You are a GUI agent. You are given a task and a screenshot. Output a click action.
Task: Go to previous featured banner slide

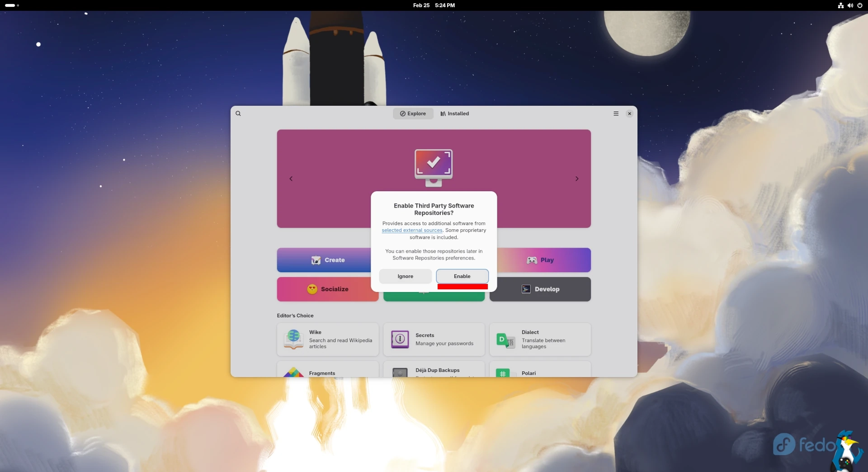(x=291, y=179)
